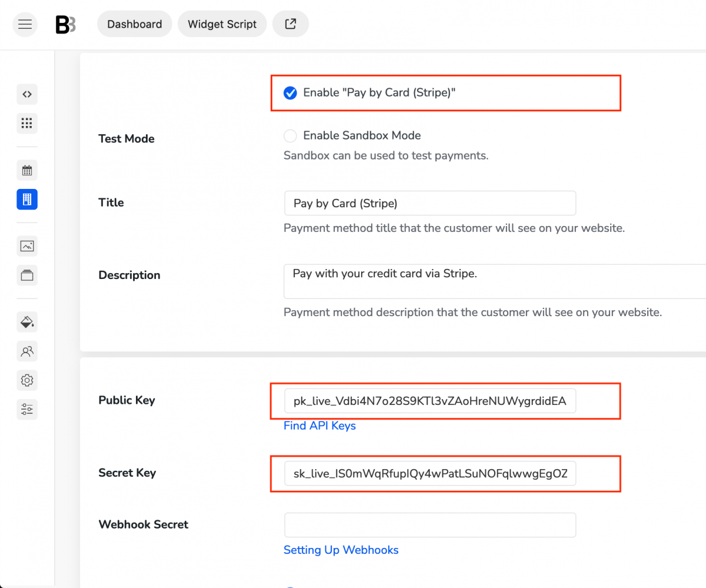Open the paint bucket appearance panel
The image size is (706, 588).
27,322
